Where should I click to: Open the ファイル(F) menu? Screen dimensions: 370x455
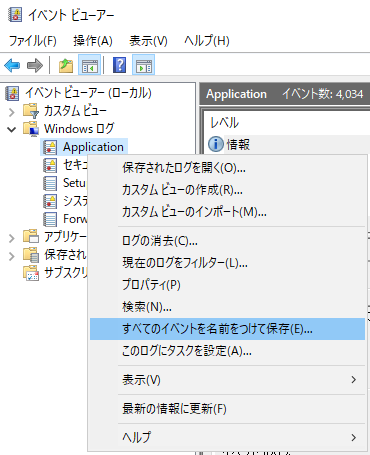point(33,41)
